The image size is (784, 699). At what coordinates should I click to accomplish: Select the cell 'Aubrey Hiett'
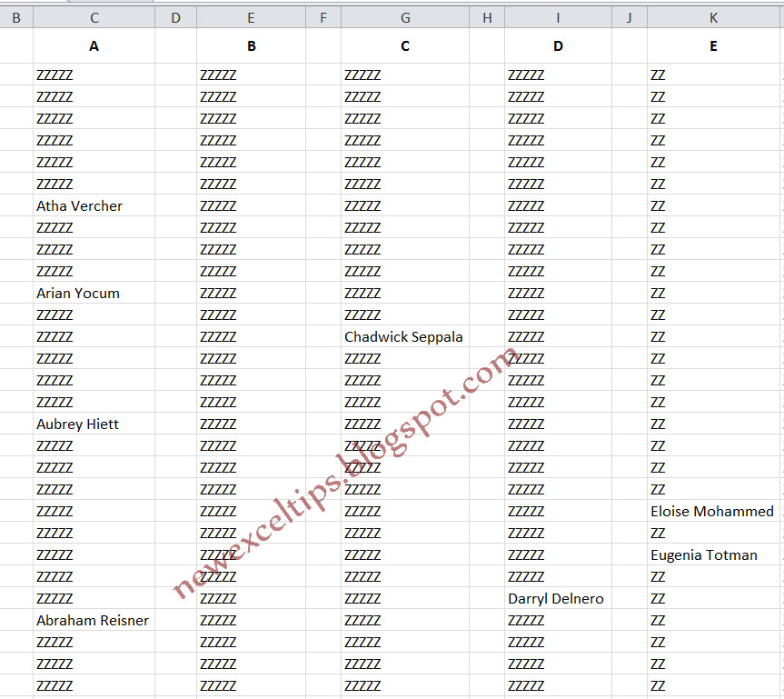coord(94,424)
